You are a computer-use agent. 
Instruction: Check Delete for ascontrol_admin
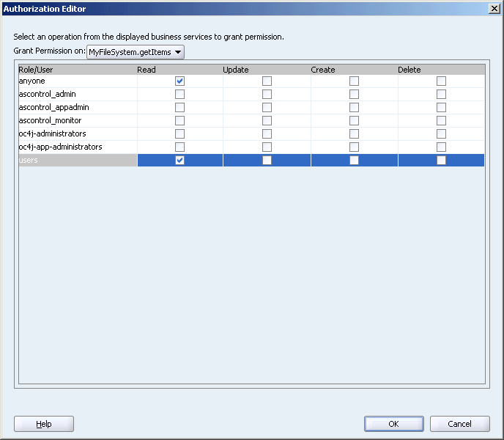(441, 95)
